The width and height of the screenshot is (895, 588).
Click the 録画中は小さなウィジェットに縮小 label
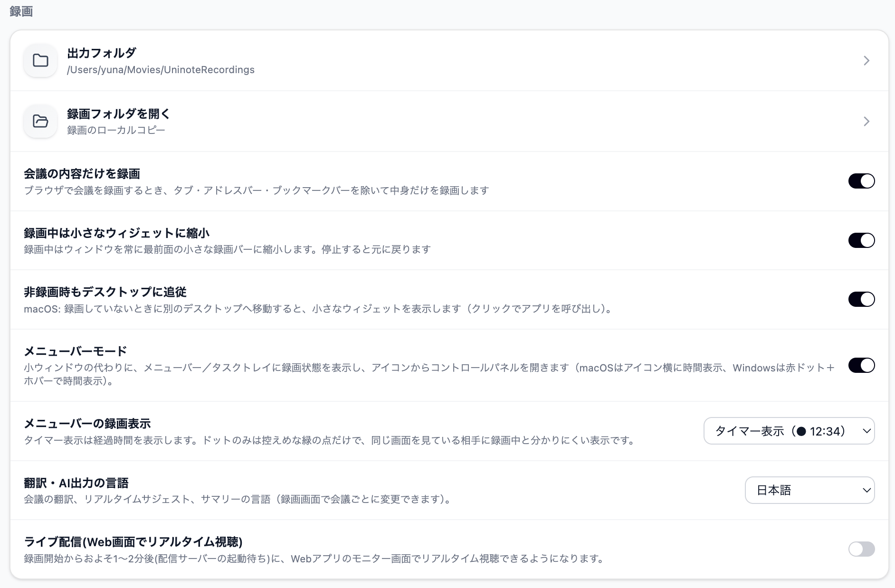pos(117,233)
